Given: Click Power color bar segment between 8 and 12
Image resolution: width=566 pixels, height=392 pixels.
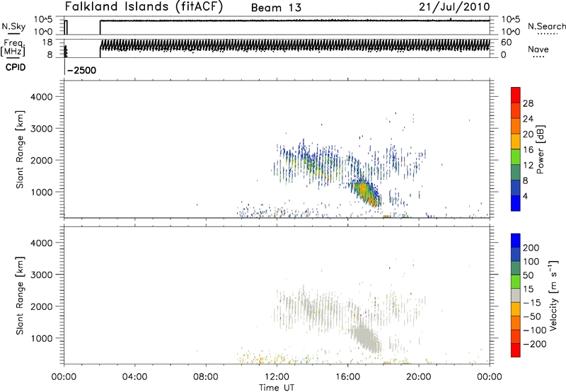Looking at the screenshot, I should pos(516,172).
